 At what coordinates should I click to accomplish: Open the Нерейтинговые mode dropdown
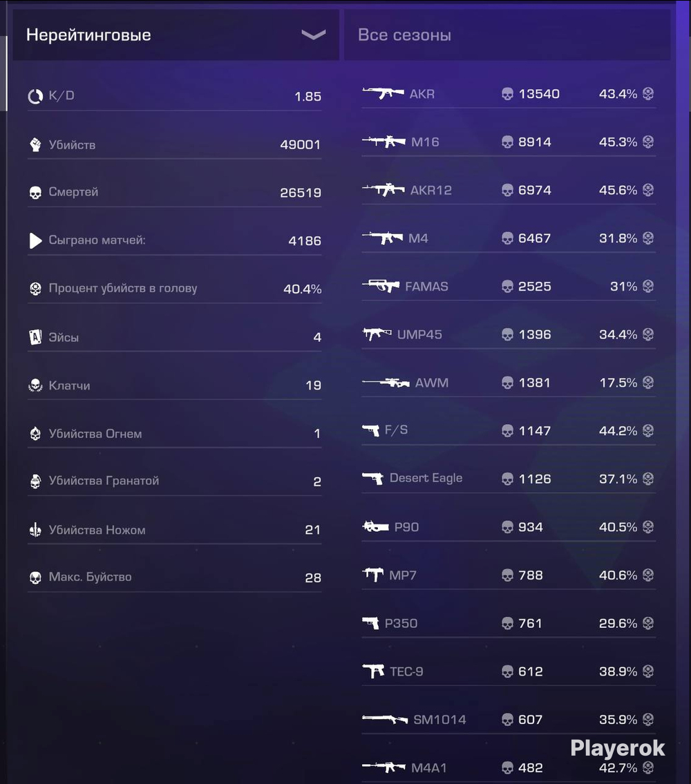[x=176, y=35]
